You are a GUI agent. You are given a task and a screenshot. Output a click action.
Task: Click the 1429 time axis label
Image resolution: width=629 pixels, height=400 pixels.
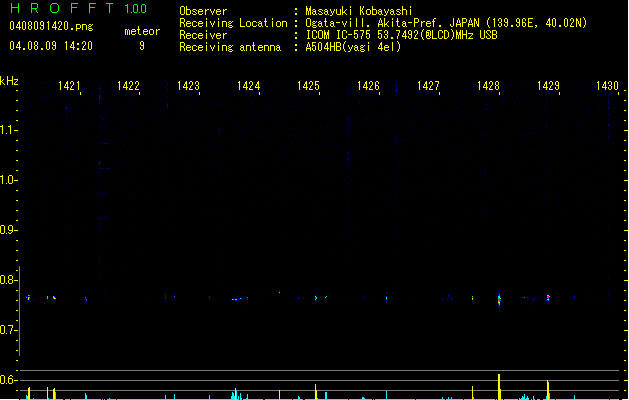pyautogui.click(x=548, y=86)
